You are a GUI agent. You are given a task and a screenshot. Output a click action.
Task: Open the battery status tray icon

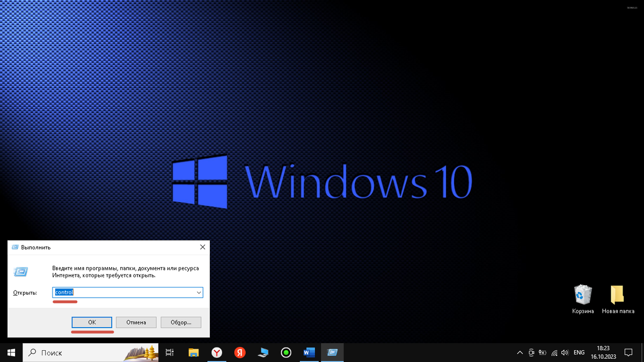tap(542, 353)
